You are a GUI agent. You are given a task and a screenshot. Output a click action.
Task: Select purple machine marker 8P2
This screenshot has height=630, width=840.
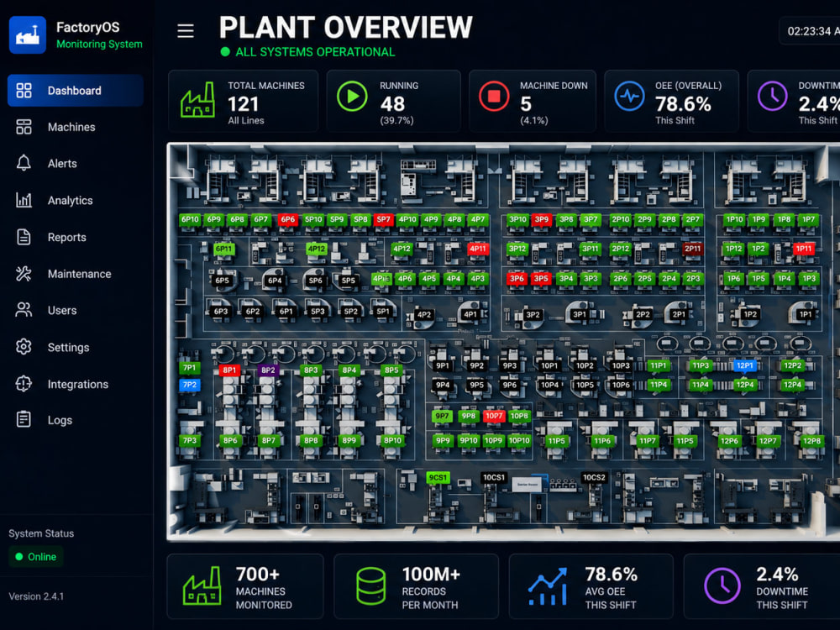[x=269, y=370]
